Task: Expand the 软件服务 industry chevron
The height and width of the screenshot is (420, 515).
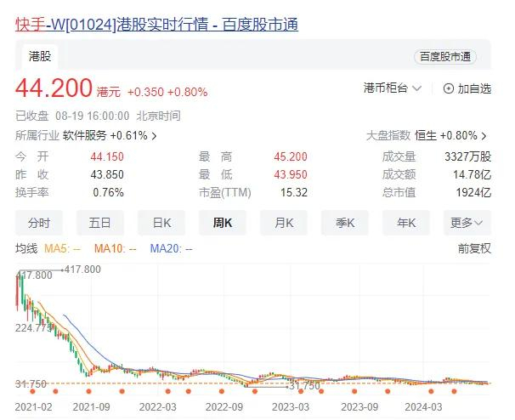Action: tap(154, 136)
